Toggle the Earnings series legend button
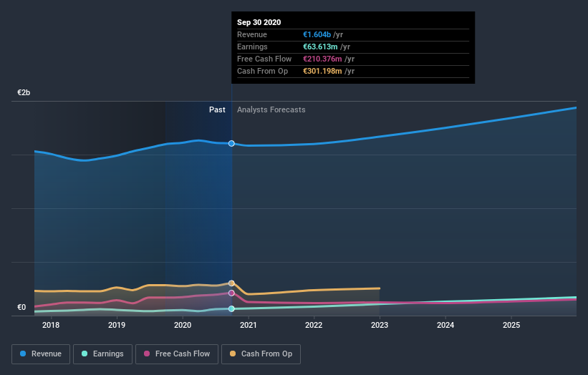 (102, 354)
